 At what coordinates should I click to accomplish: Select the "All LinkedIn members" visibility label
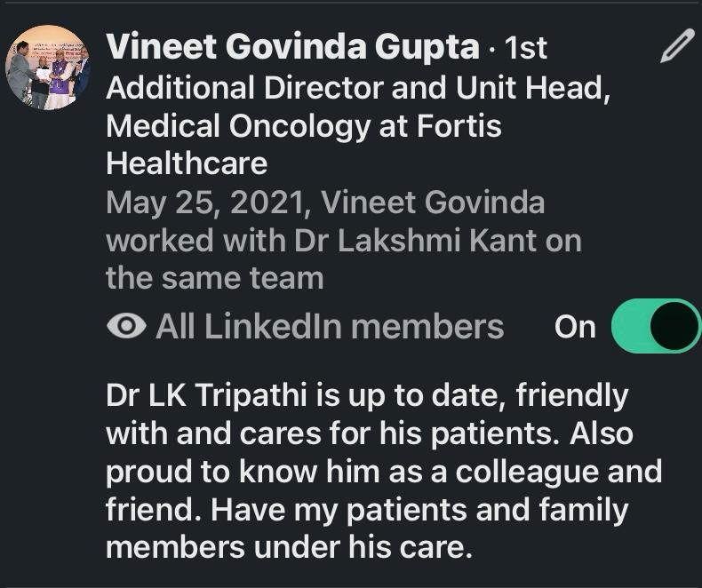[330, 326]
